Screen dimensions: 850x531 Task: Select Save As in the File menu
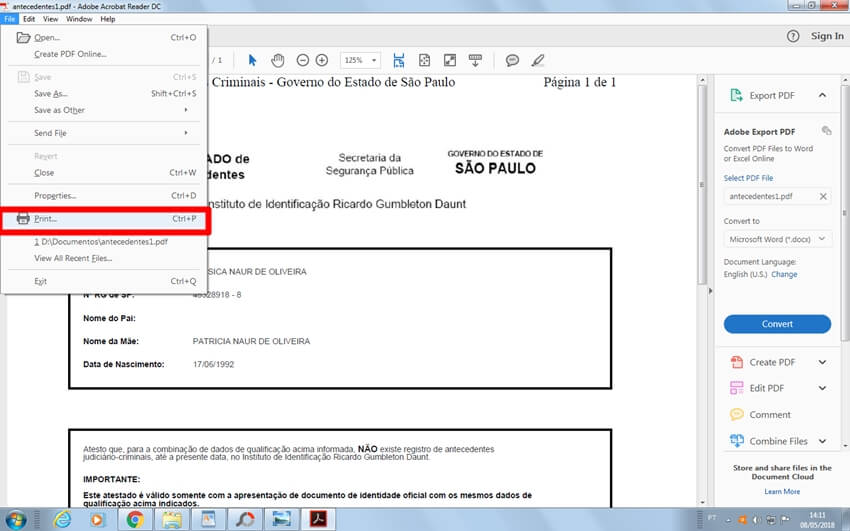(x=50, y=93)
